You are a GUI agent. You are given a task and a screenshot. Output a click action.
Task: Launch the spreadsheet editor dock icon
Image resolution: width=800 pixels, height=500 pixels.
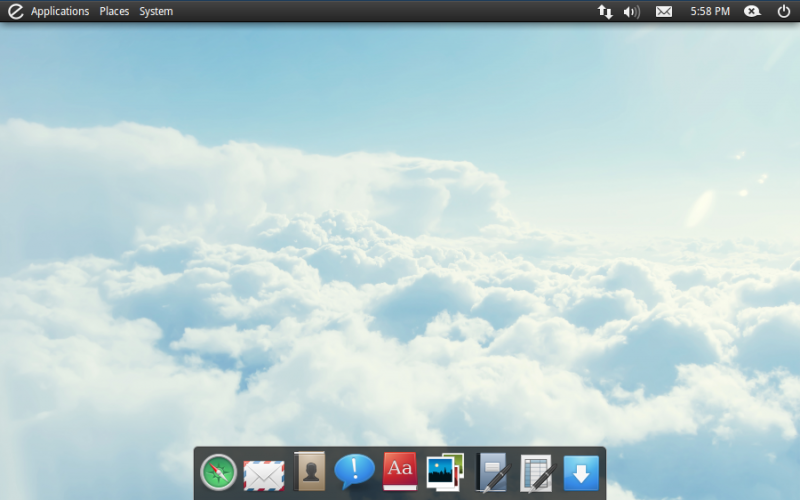537,473
